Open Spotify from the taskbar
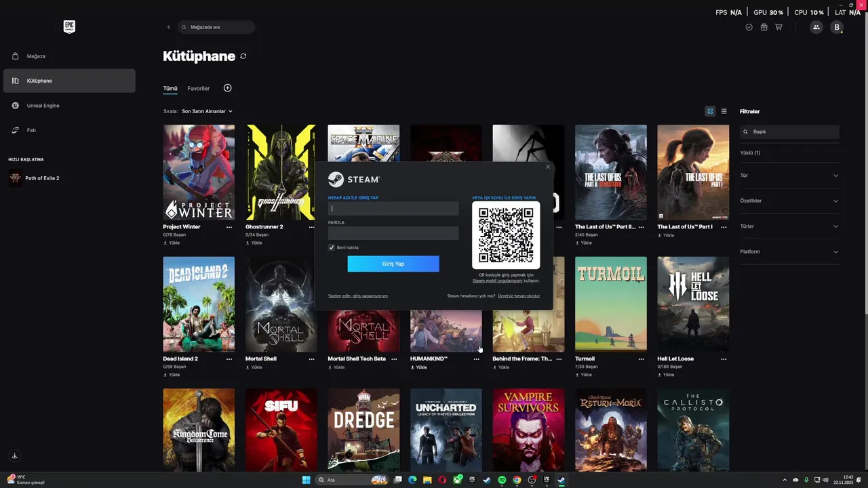The height and width of the screenshot is (488, 868). 502,480
